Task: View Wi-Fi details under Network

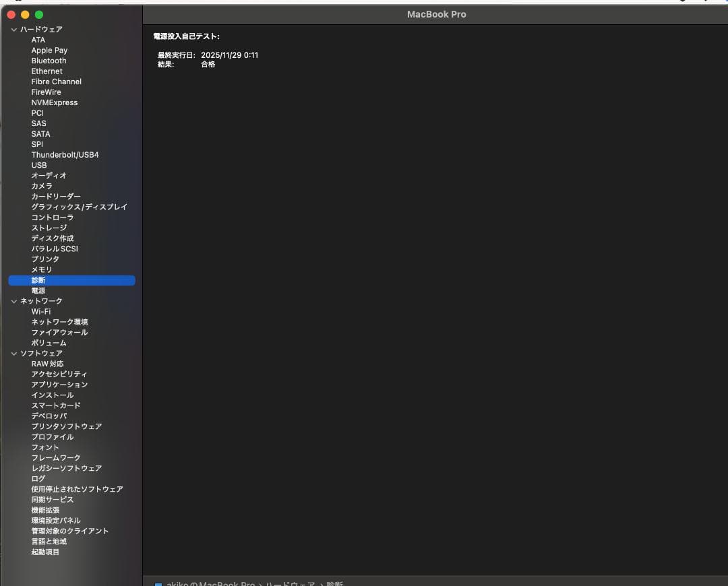Action: (x=41, y=311)
